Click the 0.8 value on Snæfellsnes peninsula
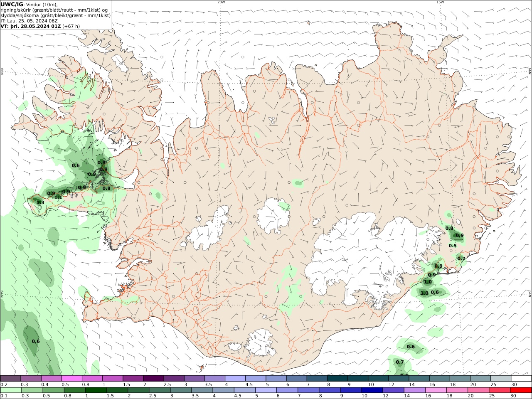The width and height of the screenshot is (532, 399). pos(106,188)
